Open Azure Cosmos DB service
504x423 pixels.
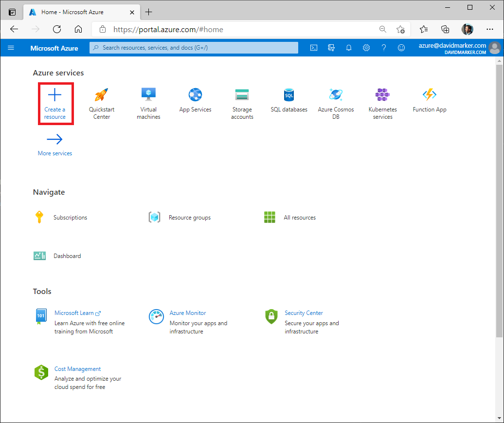pos(336,104)
